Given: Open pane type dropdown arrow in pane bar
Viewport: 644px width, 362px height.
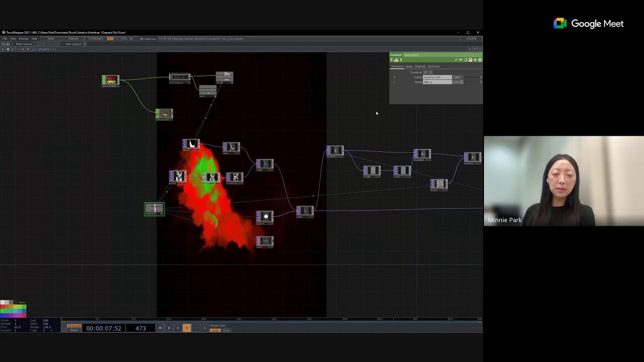Looking at the screenshot, I should coord(3,49).
